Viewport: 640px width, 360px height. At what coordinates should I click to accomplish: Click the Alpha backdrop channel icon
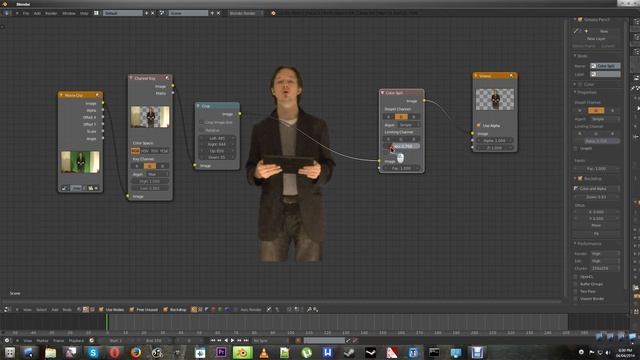207,309
